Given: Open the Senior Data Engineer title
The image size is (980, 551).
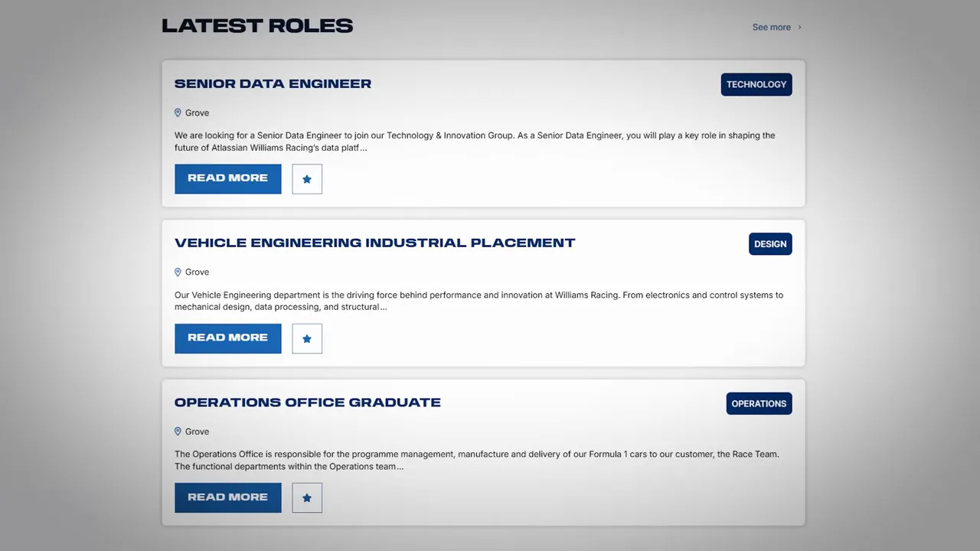Looking at the screenshot, I should 273,83.
